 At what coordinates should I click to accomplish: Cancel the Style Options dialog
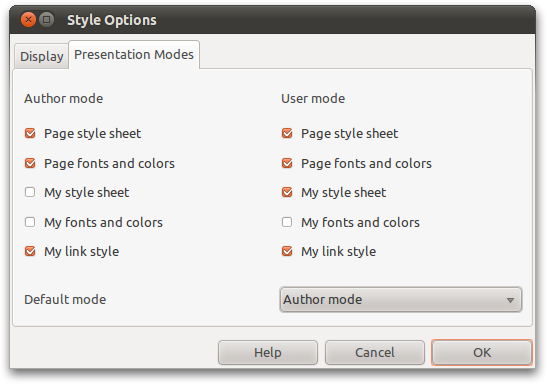[375, 352]
